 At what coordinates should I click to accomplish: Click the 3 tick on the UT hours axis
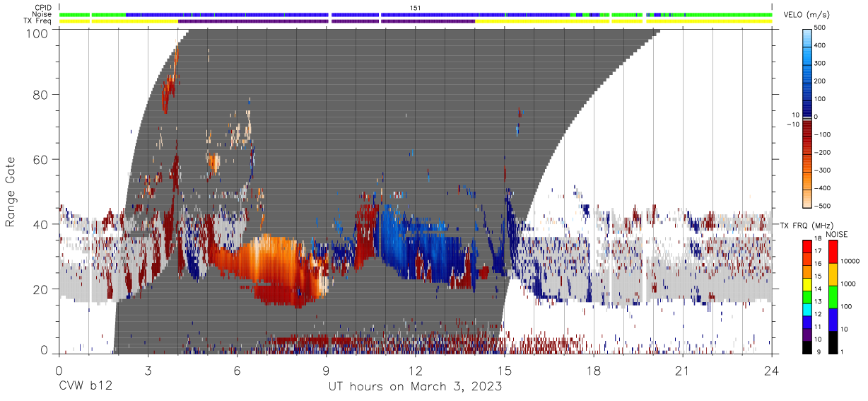point(148,371)
